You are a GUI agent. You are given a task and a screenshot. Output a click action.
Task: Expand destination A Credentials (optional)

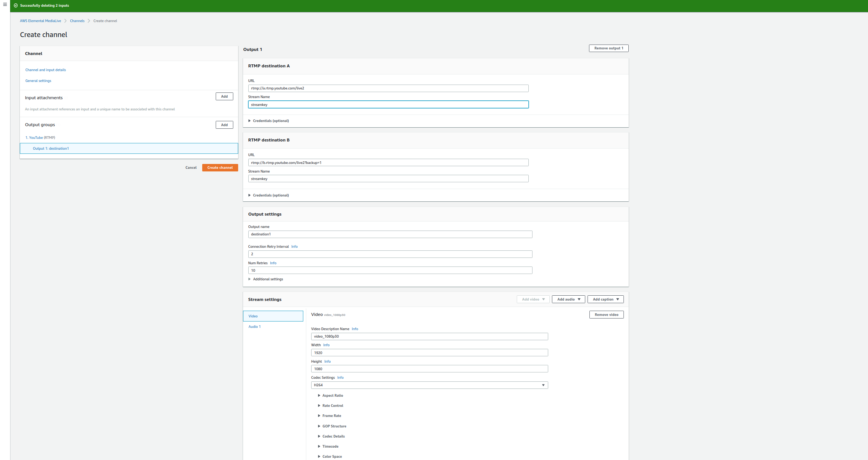pyautogui.click(x=268, y=121)
